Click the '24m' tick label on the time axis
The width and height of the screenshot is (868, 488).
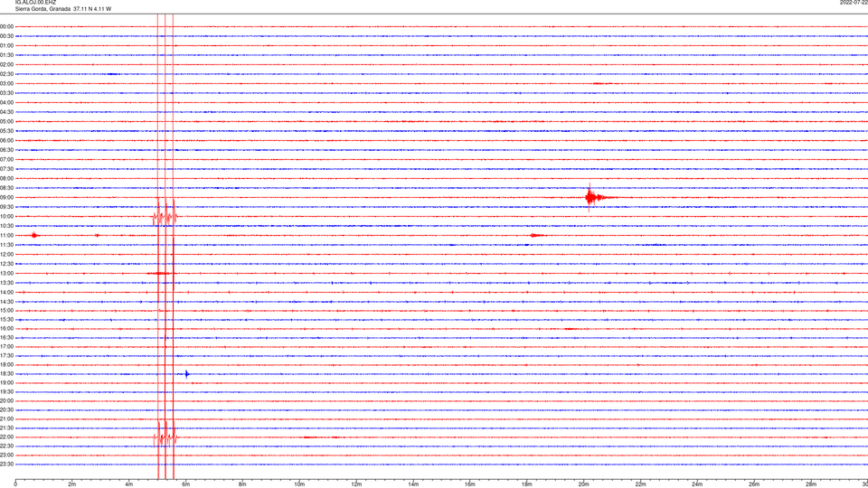[x=697, y=484]
